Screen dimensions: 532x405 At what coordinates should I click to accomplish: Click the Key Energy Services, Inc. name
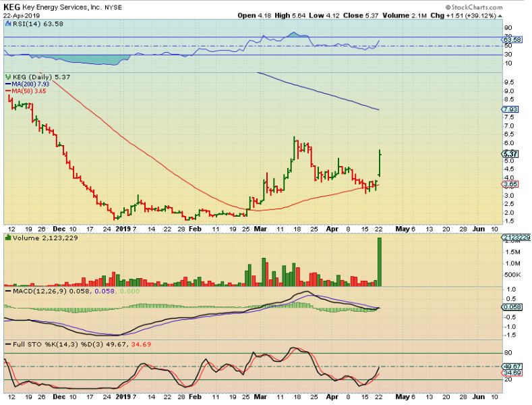click(x=62, y=7)
